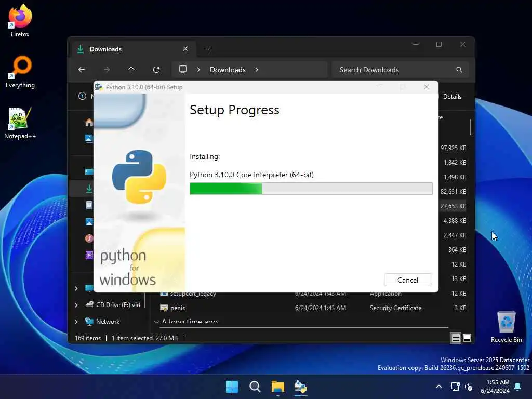Click the 82,631 KB file size entry
The image size is (532, 399).
pyautogui.click(x=453, y=191)
